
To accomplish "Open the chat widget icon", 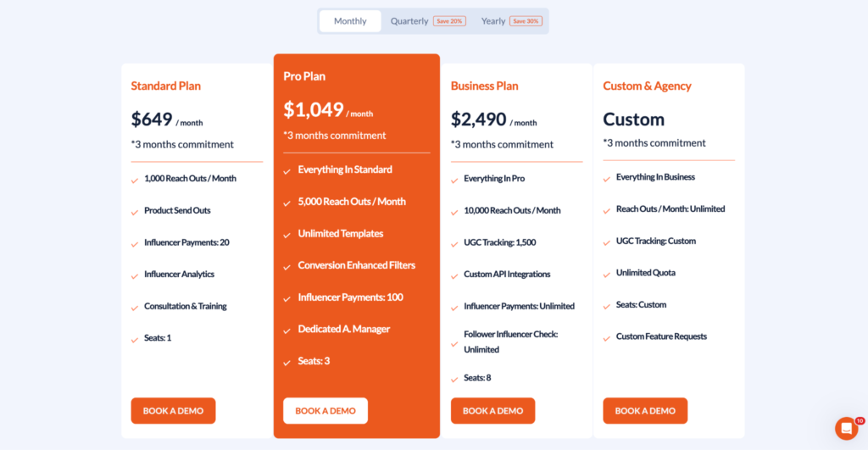I will pos(846,428).
